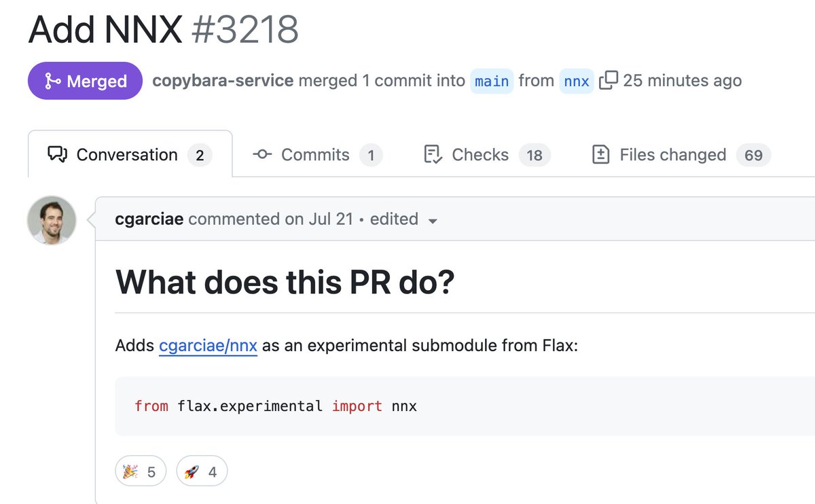Viewport: 815px width, 504px height.
Task: Follow the cgarciae/nnx repository link
Action: tap(208, 346)
